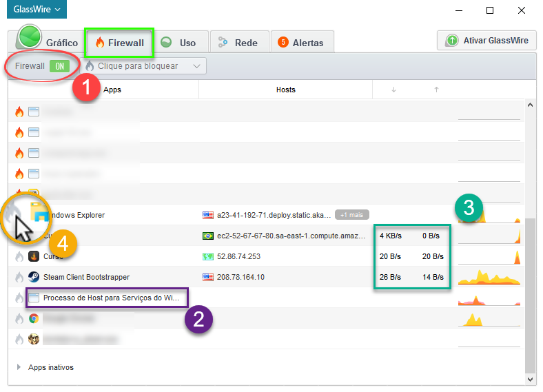The image size is (543, 392).
Task: Click the US flag beside the a23-41-192-71 host
Action: pos(208,215)
